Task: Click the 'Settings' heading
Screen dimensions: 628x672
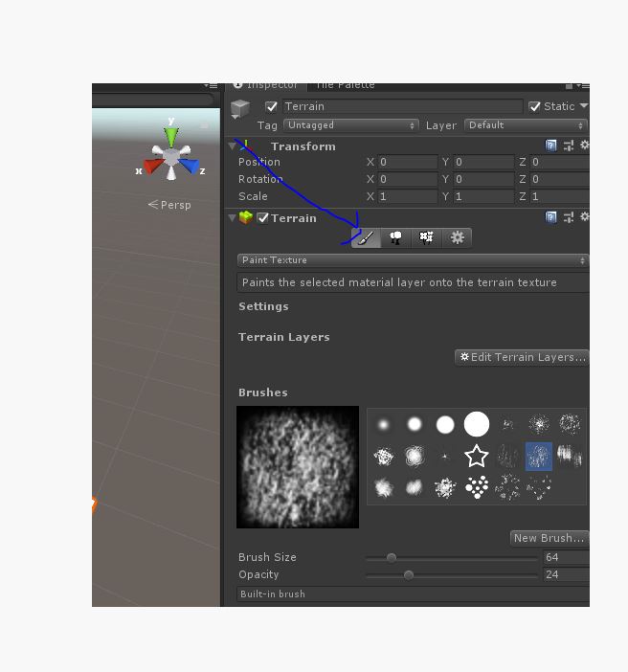Action: [263, 306]
